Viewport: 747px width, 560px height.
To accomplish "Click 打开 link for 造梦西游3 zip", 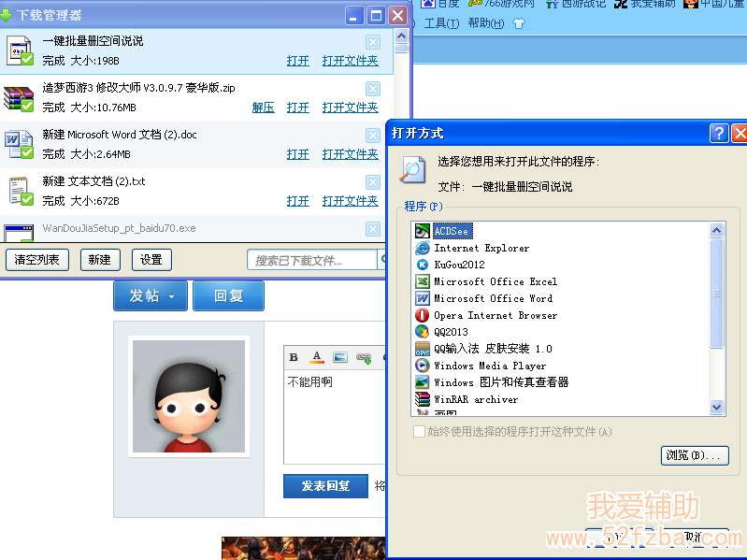I will pyautogui.click(x=297, y=108).
